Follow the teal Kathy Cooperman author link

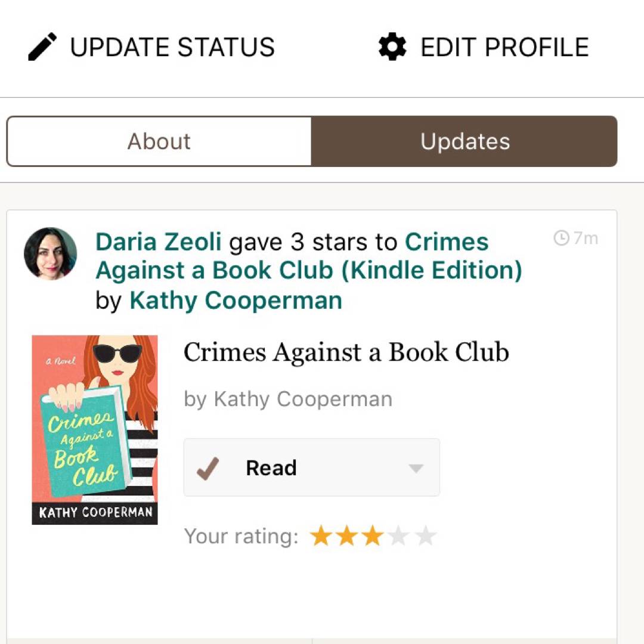[236, 300]
